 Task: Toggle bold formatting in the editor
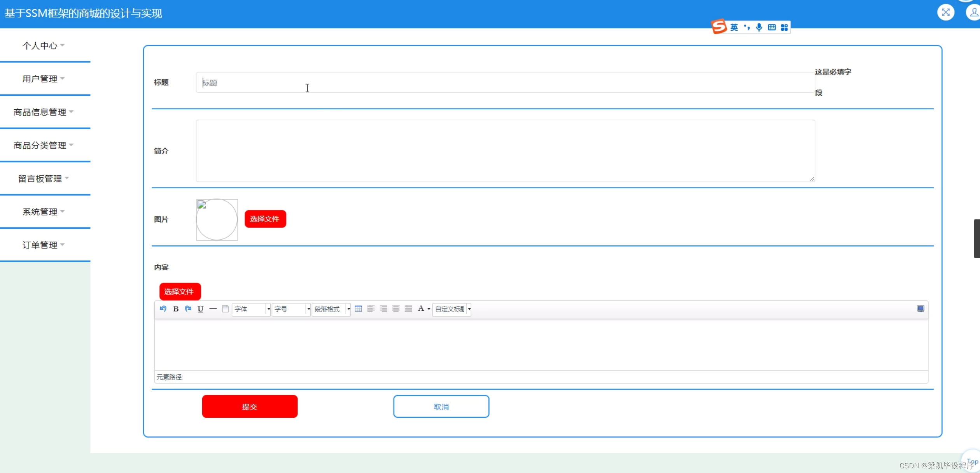click(x=176, y=309)
